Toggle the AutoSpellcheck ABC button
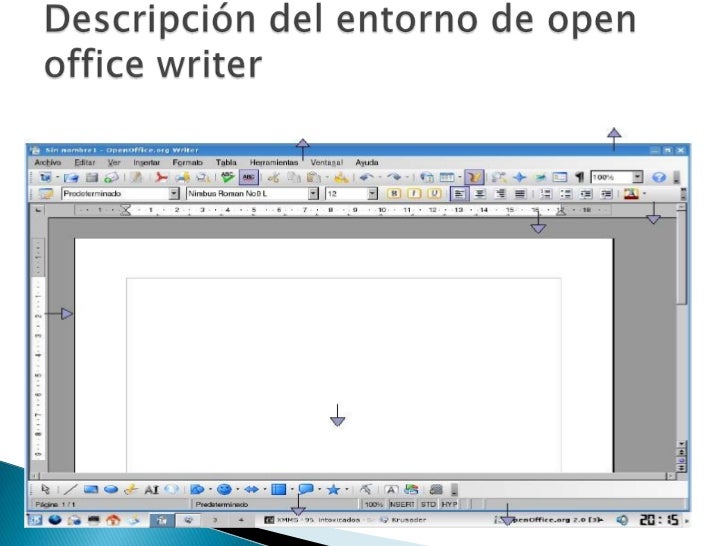 point(248,177)
